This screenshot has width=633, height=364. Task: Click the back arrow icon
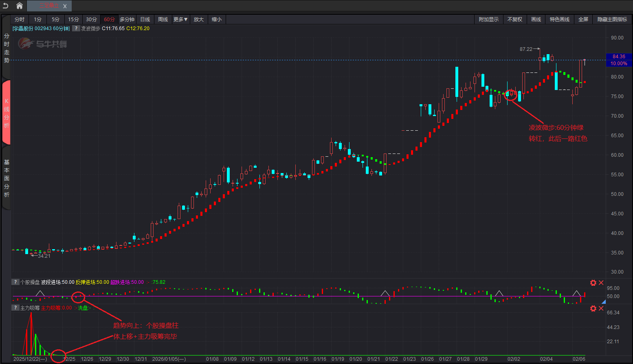point(6,6)
